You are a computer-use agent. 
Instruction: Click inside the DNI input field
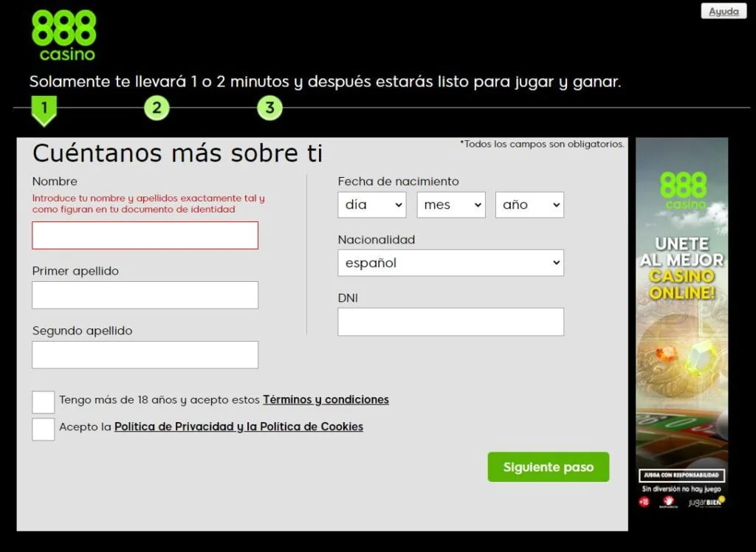point(450,322)
